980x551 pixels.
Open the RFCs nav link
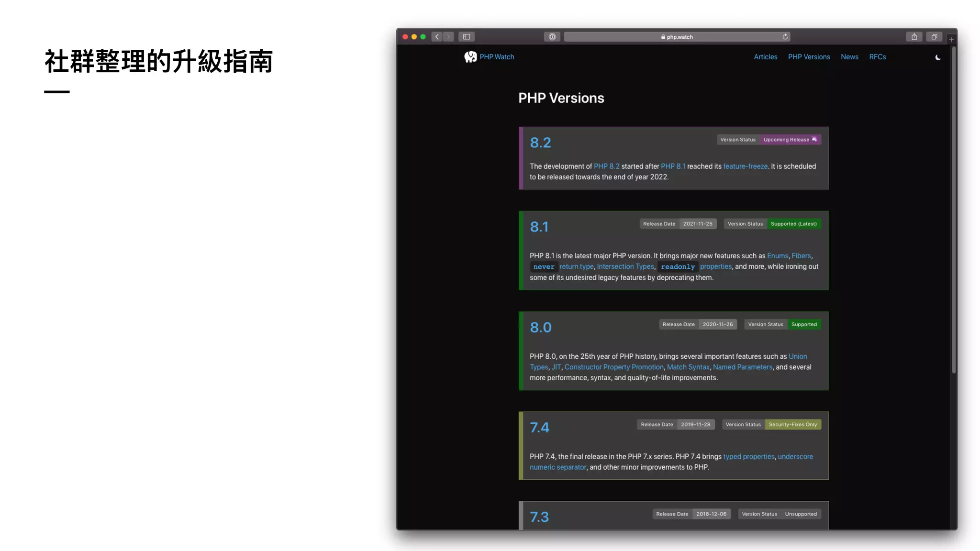877,57
